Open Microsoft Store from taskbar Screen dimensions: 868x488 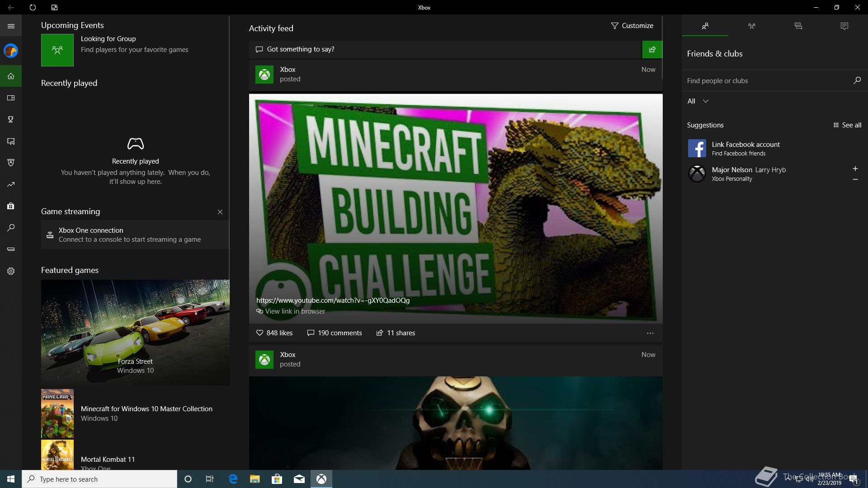277,479
